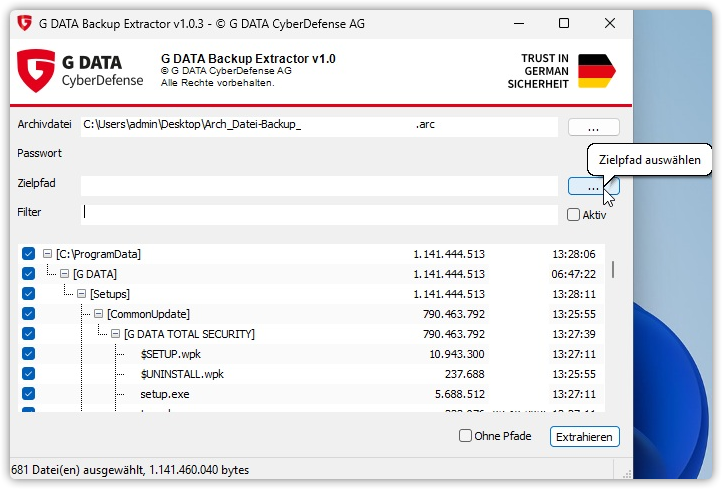
Task: Click into the Archivdatei path field
Action: 319,127
